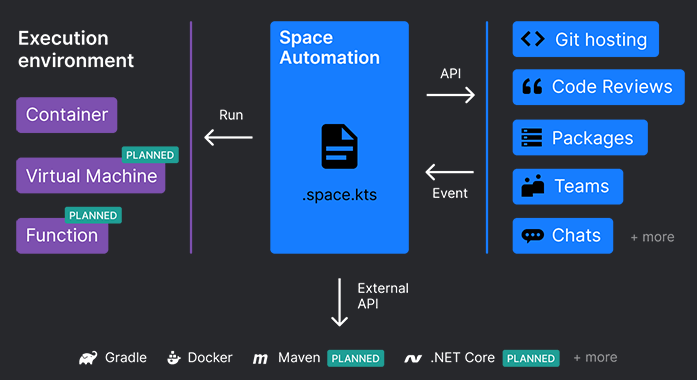The height and width of the screenshot is (380, 697).
Task: Click the PLANNED badge above Virtual Machine
Action: point(150,155)
